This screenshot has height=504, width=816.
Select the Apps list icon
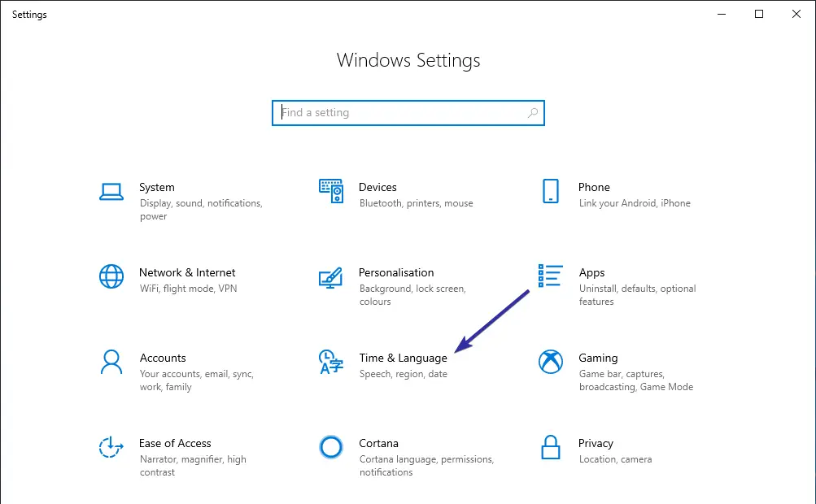coord(551,277)
